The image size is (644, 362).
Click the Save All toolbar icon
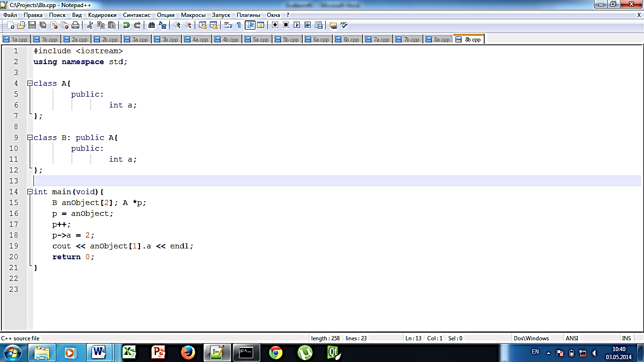pos(43,25)
